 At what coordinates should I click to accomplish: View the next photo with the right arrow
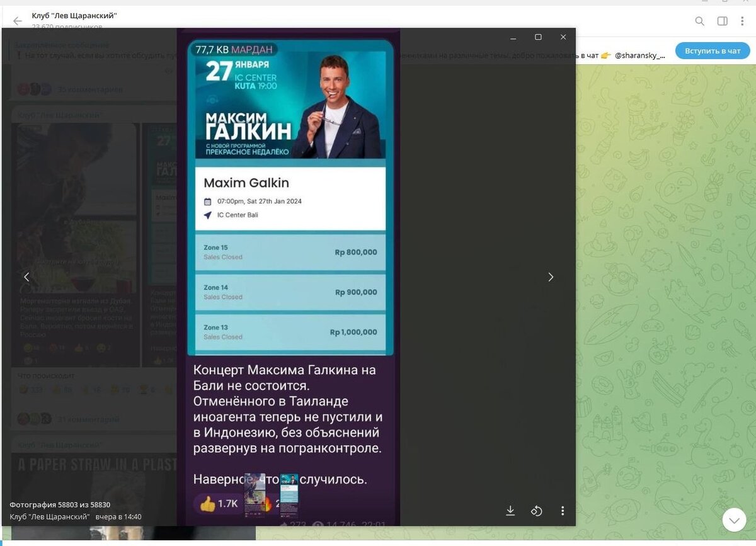pos(551,276)
